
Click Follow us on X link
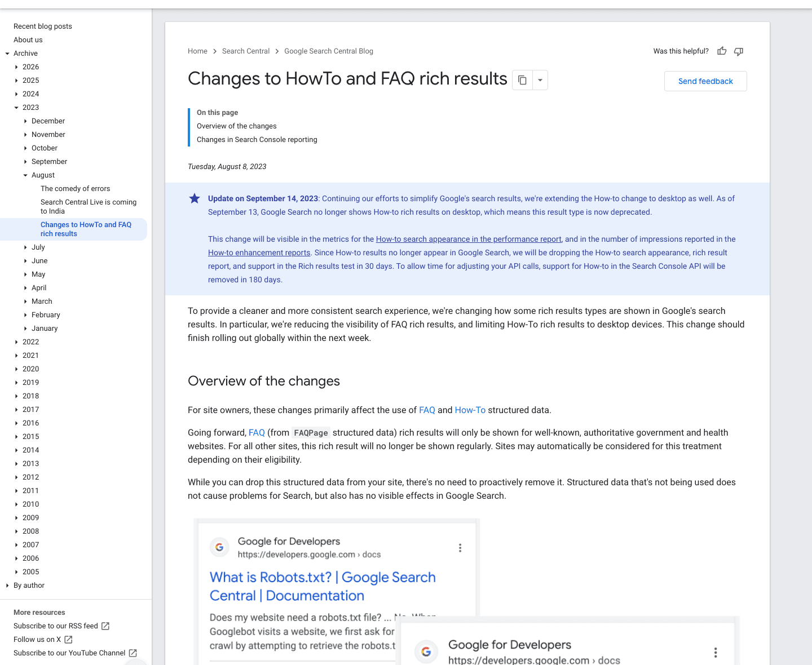[37, 640]
